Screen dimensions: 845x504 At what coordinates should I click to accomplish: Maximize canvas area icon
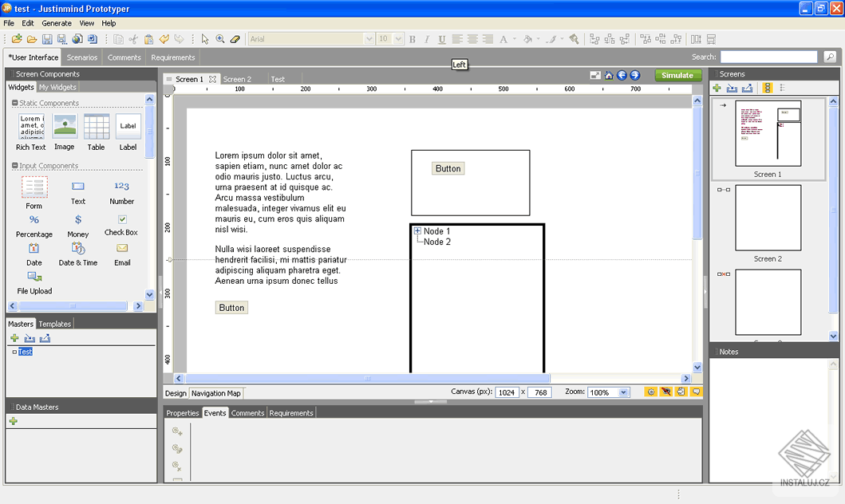[595, 76]
